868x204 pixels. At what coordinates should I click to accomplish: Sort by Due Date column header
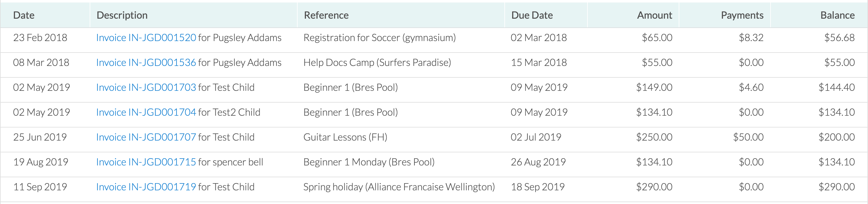(532, 15)
